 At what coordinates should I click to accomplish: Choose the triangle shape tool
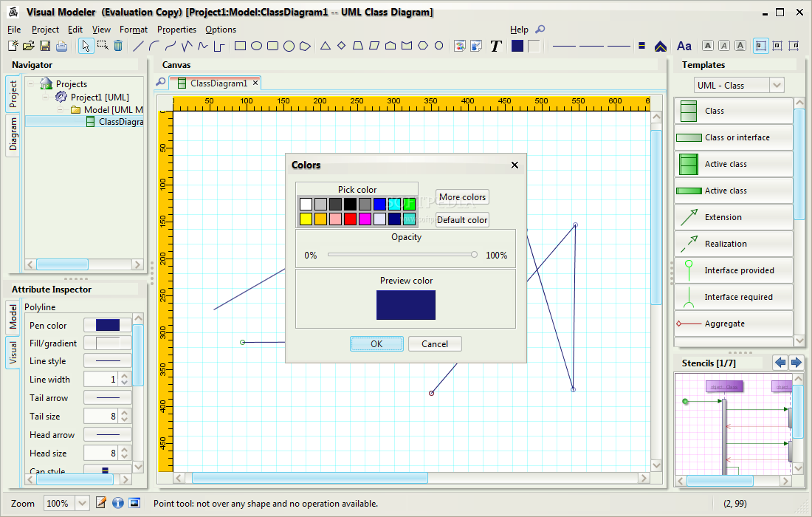[326, 46]
